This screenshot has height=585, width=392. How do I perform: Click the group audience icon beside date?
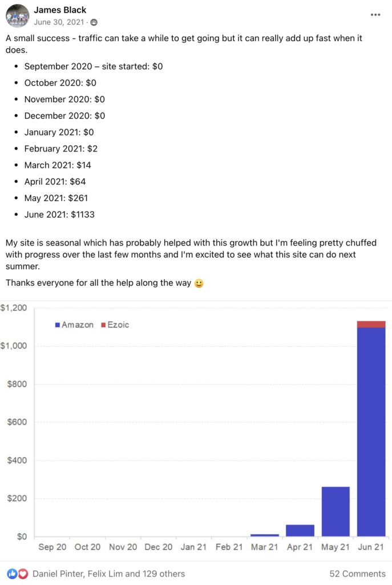[x=94, y=22]
